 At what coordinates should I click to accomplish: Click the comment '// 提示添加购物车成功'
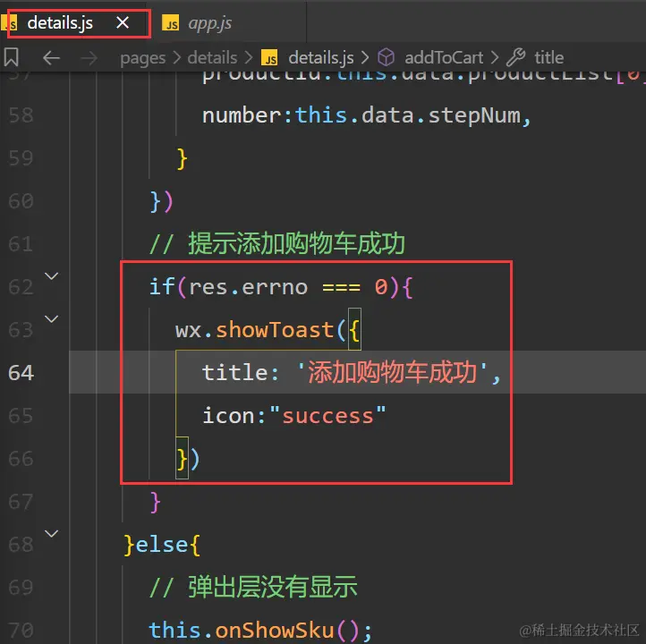pos(276,244)
